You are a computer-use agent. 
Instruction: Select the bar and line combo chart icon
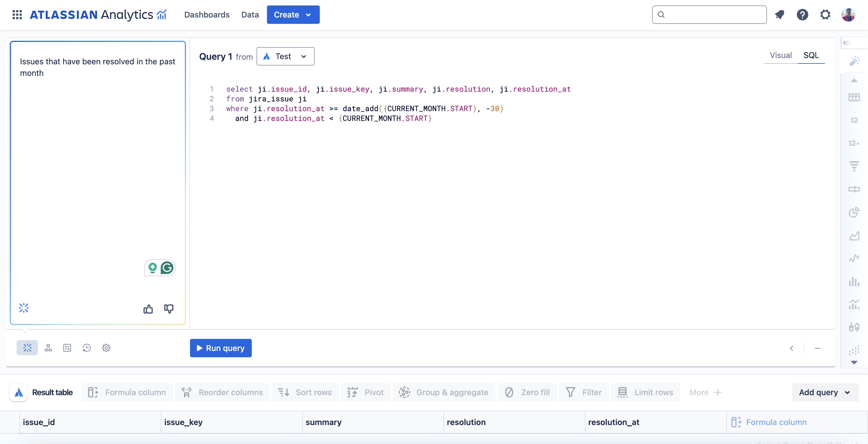pos(854,304)
